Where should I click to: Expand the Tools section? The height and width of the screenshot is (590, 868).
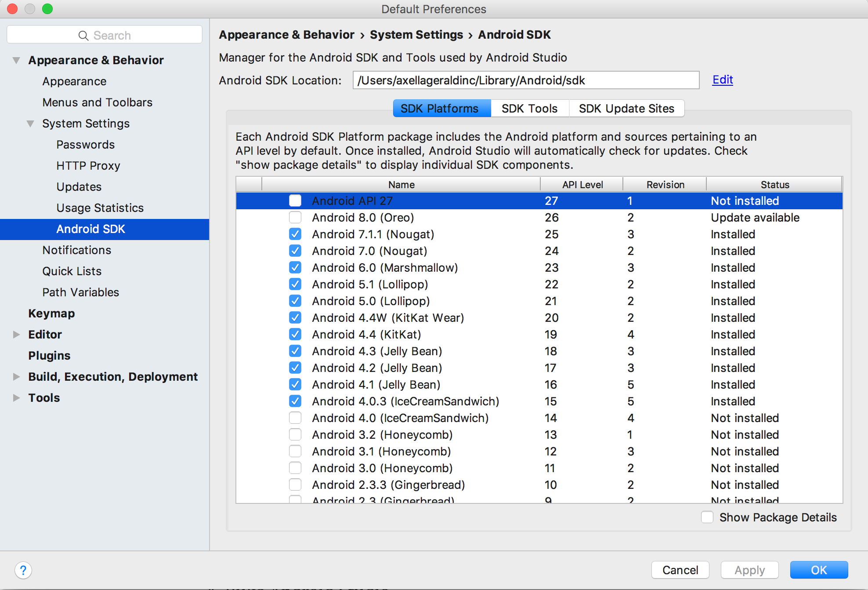click(16, 398)
